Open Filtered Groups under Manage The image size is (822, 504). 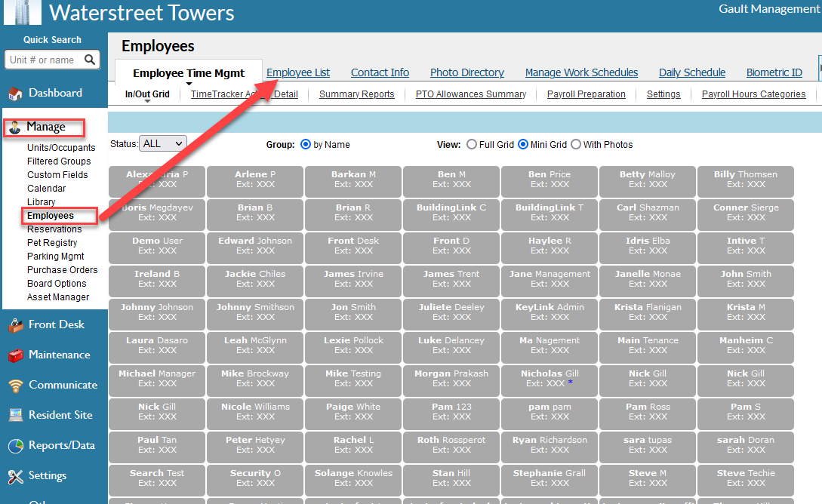pos(59,161)
